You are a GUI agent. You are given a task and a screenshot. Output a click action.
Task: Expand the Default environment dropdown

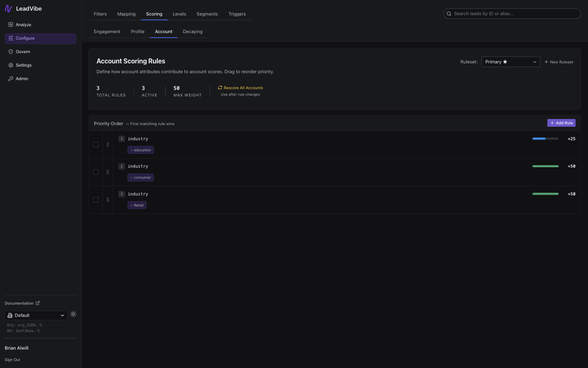36,315
